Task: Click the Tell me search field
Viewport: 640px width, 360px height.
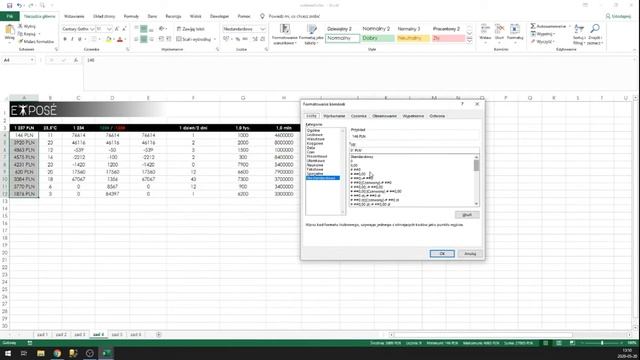Action: click(294, 16)
